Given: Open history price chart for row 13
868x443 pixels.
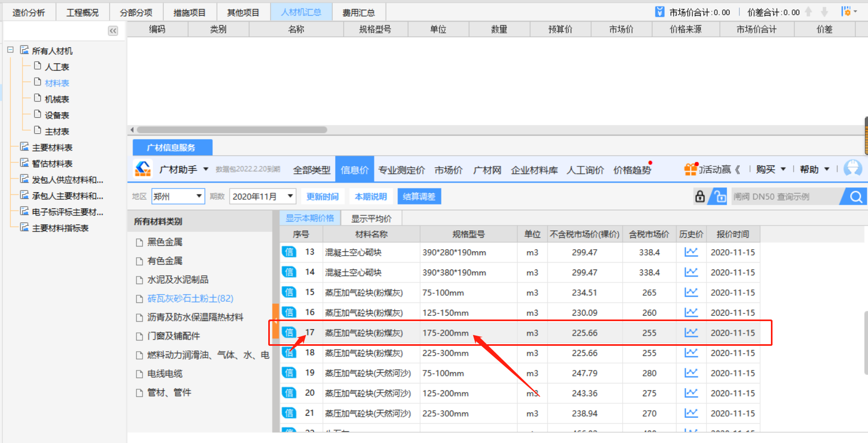Looking at the screenshot, I should coord(691,252).
